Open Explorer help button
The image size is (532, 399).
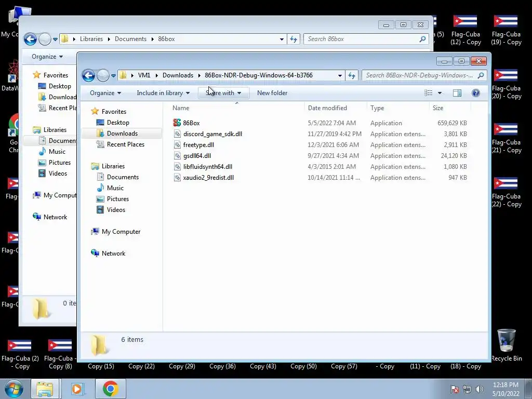(476, 93)
